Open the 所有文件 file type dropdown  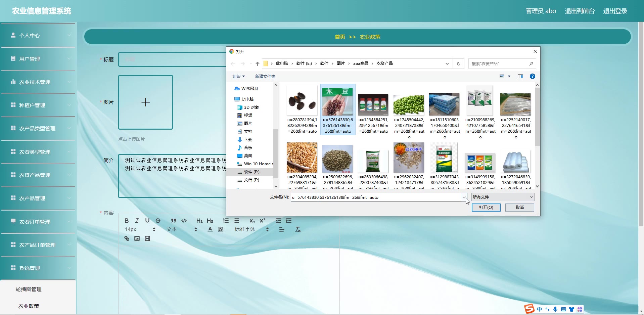[x=503, y=197]
